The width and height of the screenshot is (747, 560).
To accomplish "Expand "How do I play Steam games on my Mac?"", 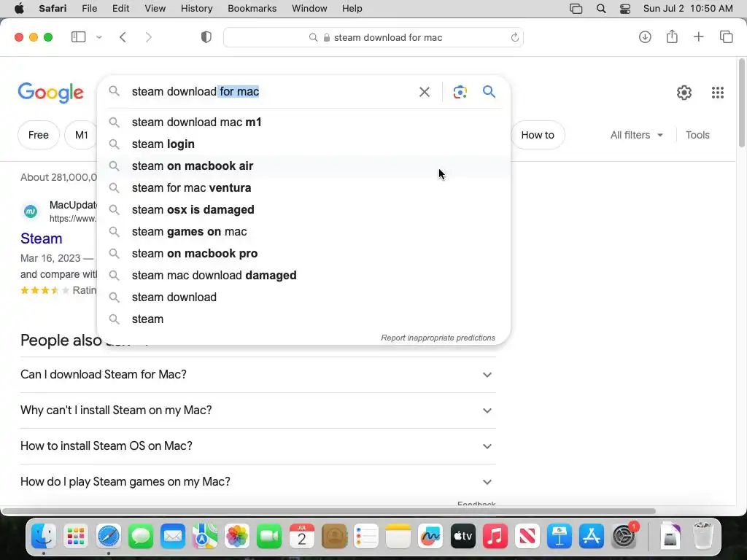I will [x=258, y=482].
